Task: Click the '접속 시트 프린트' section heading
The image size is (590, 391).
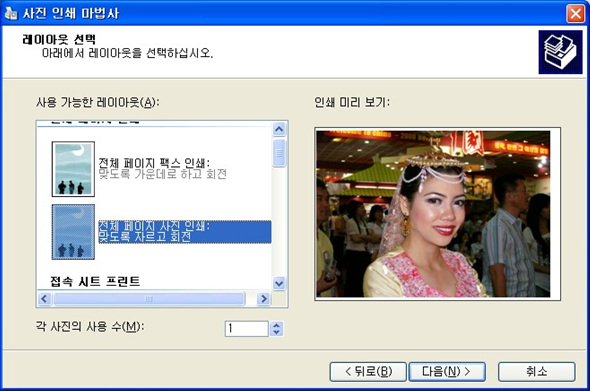Action: tap(95, 281)
